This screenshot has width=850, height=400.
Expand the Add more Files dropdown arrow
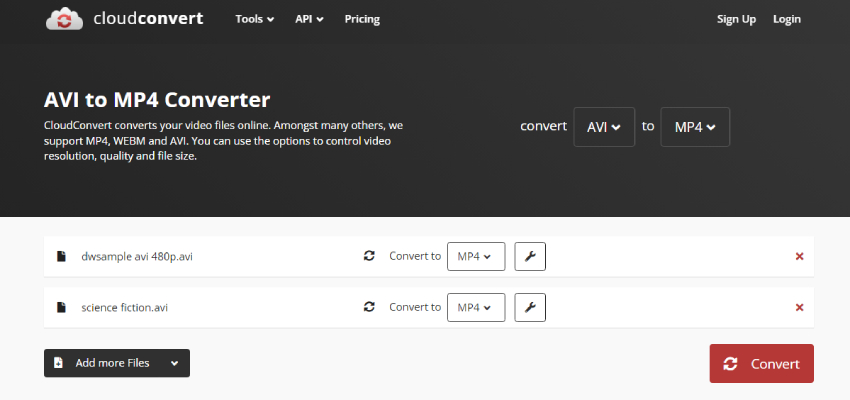click(x=175, y=363)
